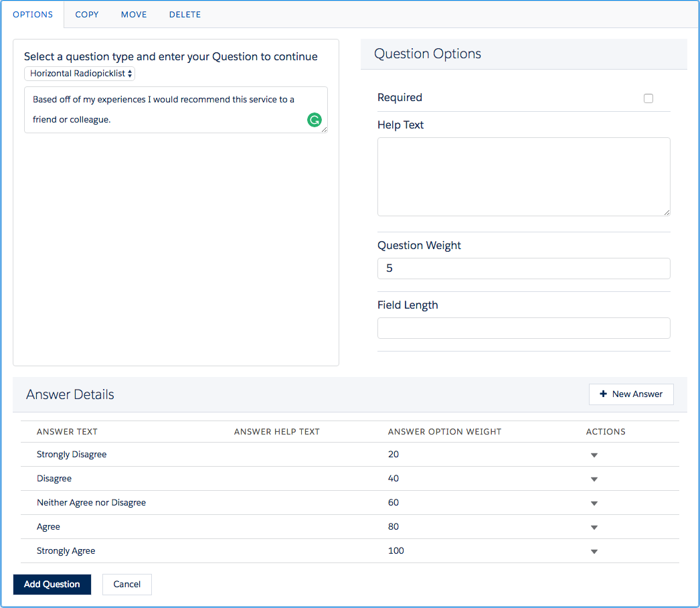This screenshot has height=608, width=700.
Task: Click into the Question Weight field
Action: tap(523, 269)
